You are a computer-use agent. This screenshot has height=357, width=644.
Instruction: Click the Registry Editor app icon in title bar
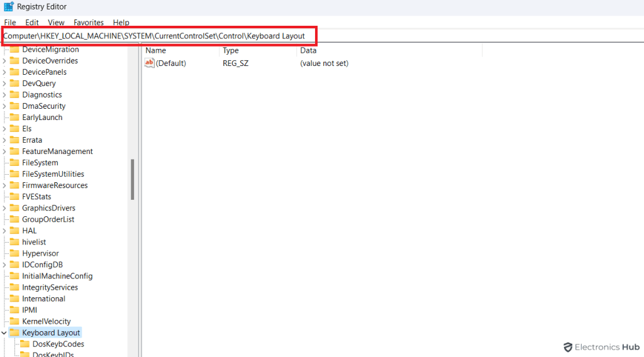pos(8,7)
